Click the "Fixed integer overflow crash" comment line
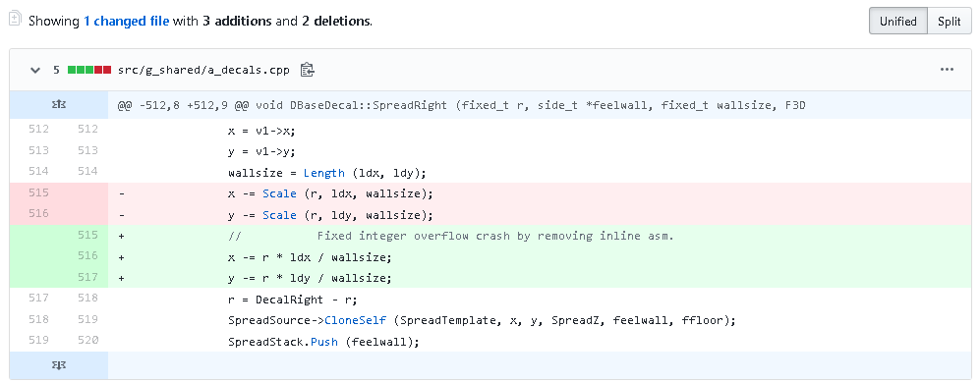This screenshot has width=980, height=383. click(x=451, y=236)
